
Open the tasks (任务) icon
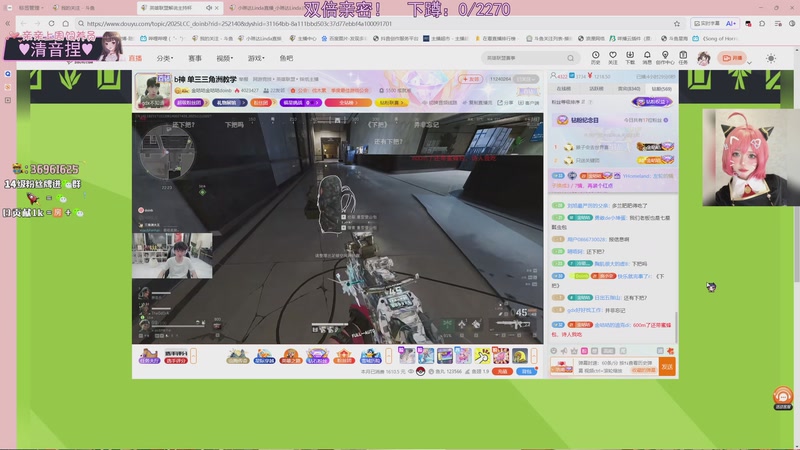point(683,58)
